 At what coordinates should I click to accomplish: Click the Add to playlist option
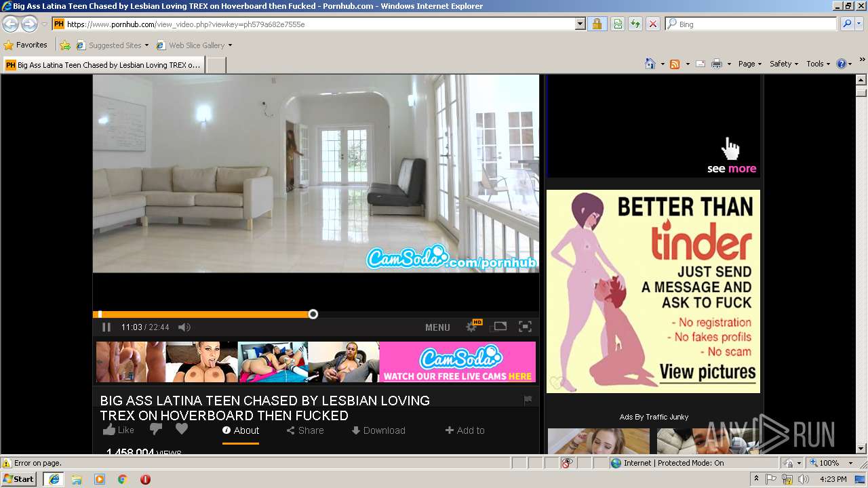click(x=465, y=430)
